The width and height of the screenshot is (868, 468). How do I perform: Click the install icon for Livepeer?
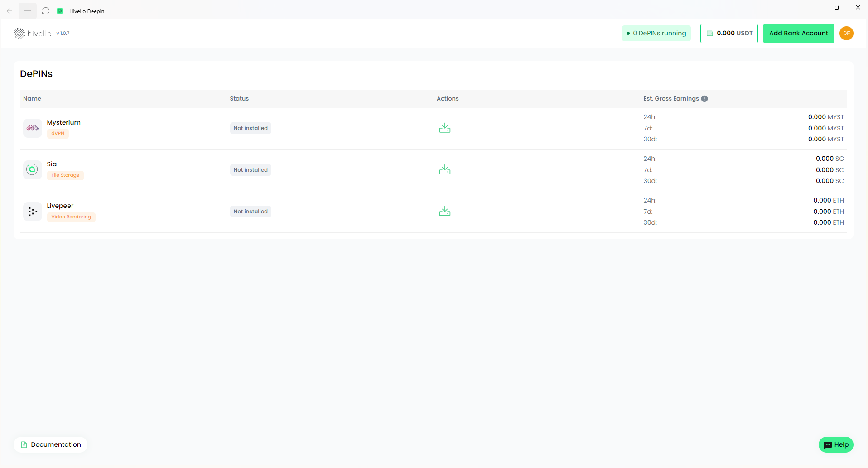tap(445, 211)
